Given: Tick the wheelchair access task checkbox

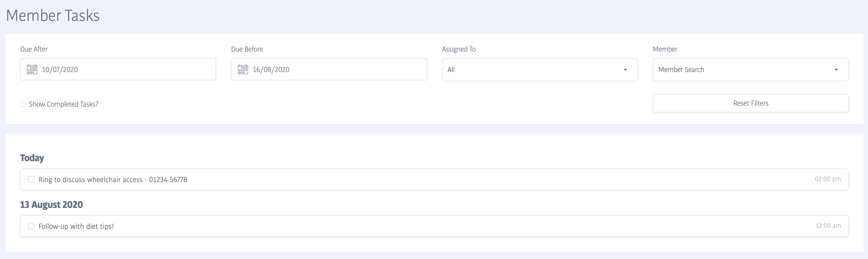Looking at the screenshot, I should click(31, 179).
